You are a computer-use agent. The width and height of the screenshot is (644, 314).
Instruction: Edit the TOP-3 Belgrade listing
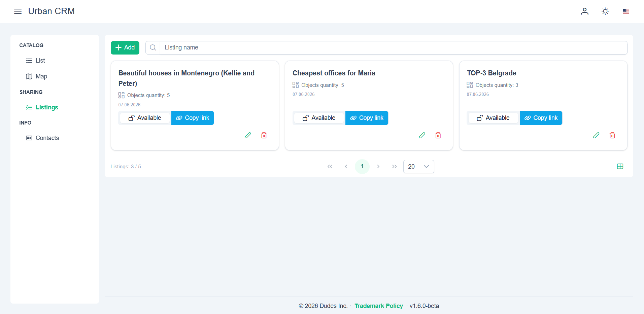click(x=596, y=135)
